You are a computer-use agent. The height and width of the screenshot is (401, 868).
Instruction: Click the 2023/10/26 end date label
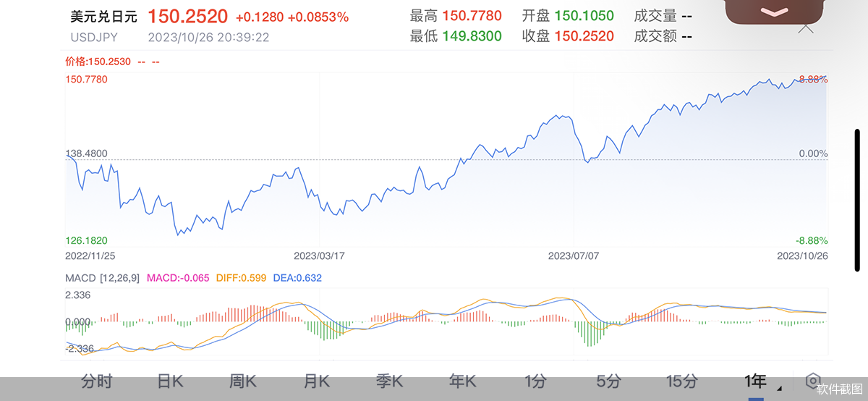[802, 256]
